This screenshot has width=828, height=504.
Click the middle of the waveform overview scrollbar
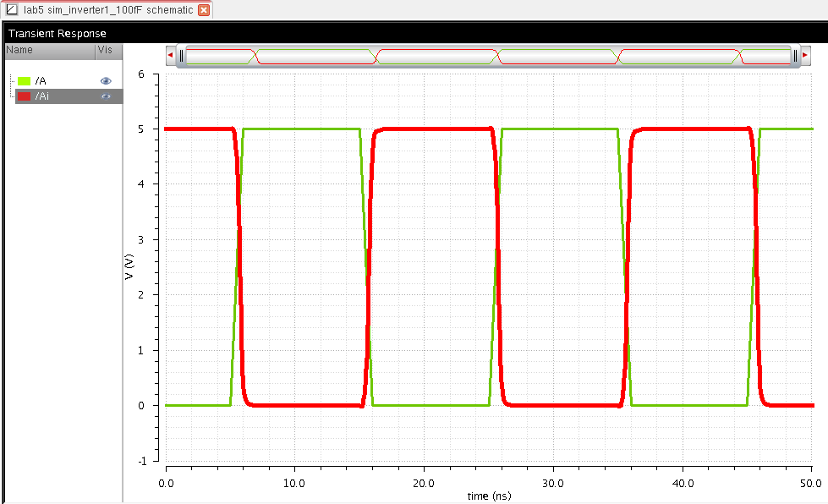click(488, 56)
